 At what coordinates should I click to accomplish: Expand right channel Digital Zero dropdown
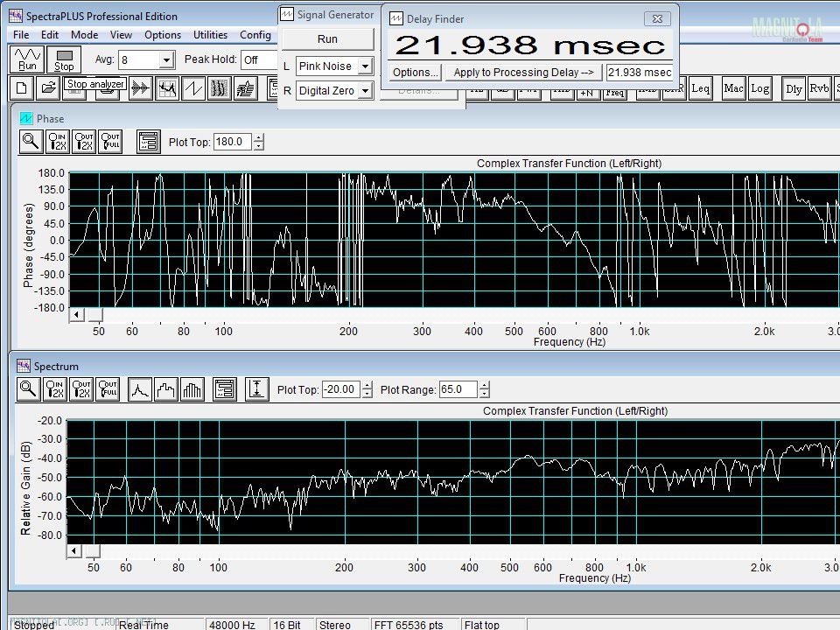[366, 90]
